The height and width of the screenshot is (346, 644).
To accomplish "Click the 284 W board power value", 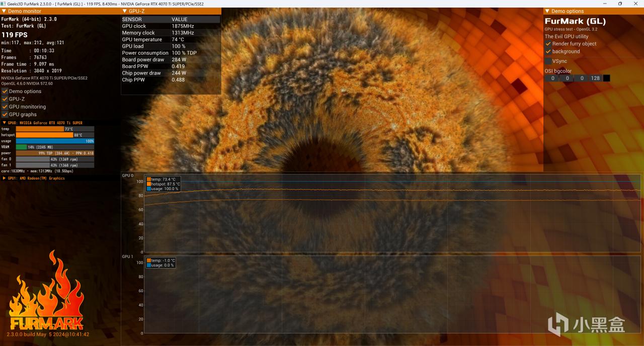I will [x=179, y=59].
